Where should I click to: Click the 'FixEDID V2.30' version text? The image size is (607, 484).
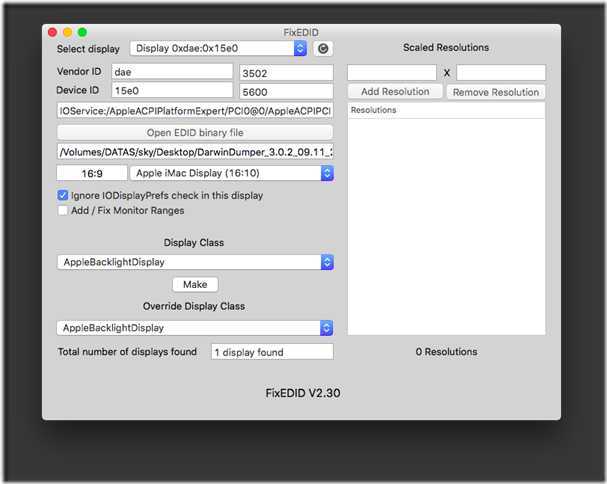303,393
